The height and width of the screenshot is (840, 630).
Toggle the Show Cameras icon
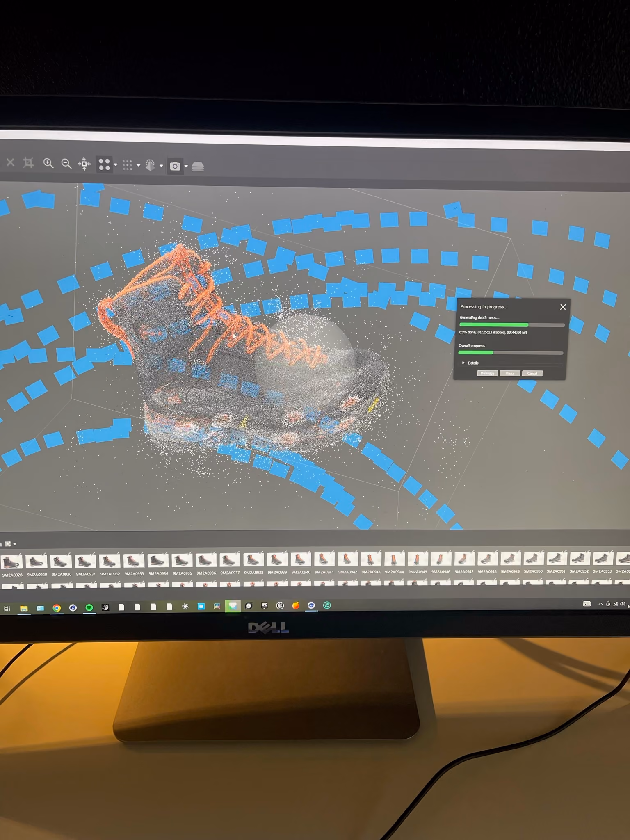[x=175, y=166]
